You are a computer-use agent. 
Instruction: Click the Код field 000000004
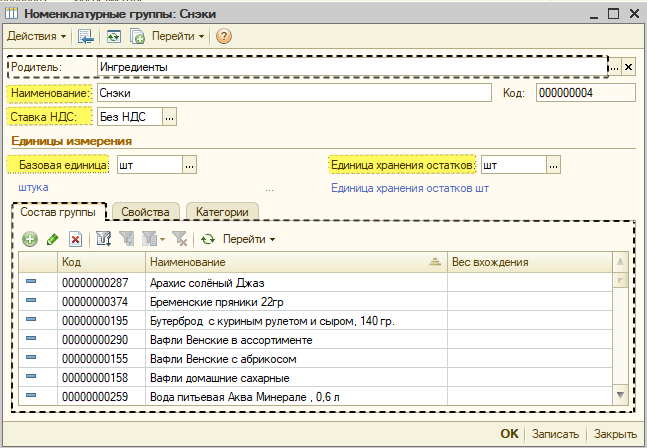coord(586,93)
